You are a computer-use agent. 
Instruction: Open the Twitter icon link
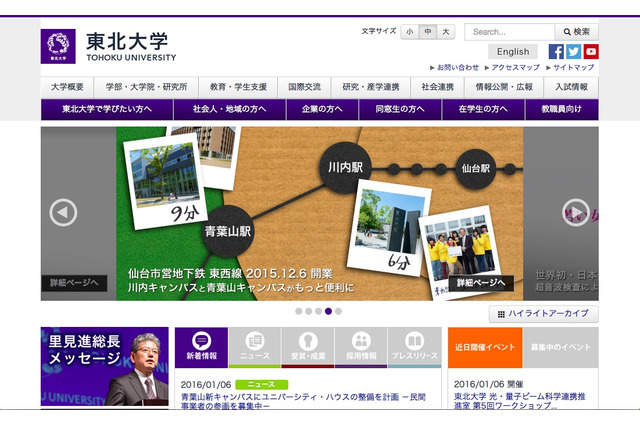[x=573, y=51]
